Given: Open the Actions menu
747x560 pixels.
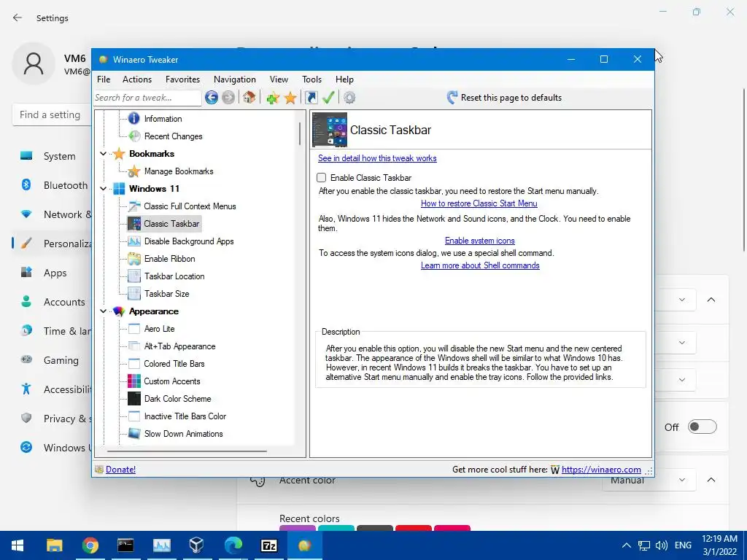Looking at the screenshot, I should click(136, 79).
